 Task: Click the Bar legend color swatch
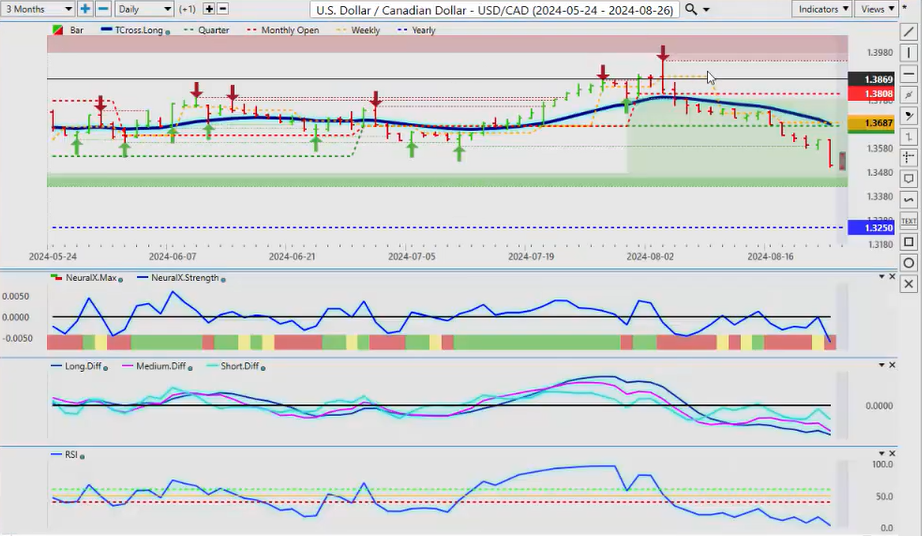coord(54,30)
